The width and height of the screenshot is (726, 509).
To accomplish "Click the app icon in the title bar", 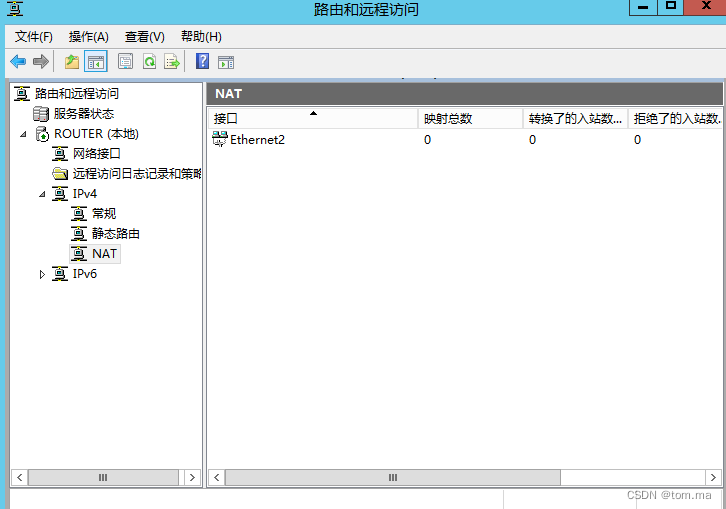I will click(14, 8).
